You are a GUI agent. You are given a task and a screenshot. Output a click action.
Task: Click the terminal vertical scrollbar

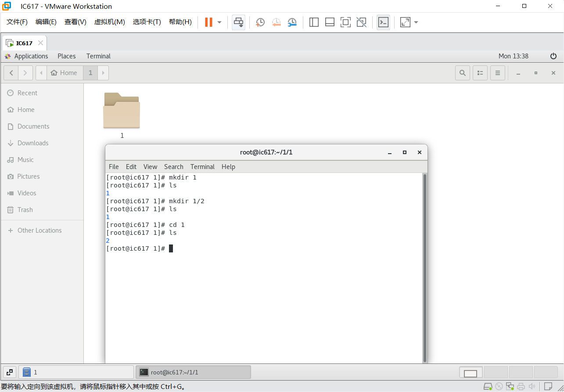(x=424, y=268)
